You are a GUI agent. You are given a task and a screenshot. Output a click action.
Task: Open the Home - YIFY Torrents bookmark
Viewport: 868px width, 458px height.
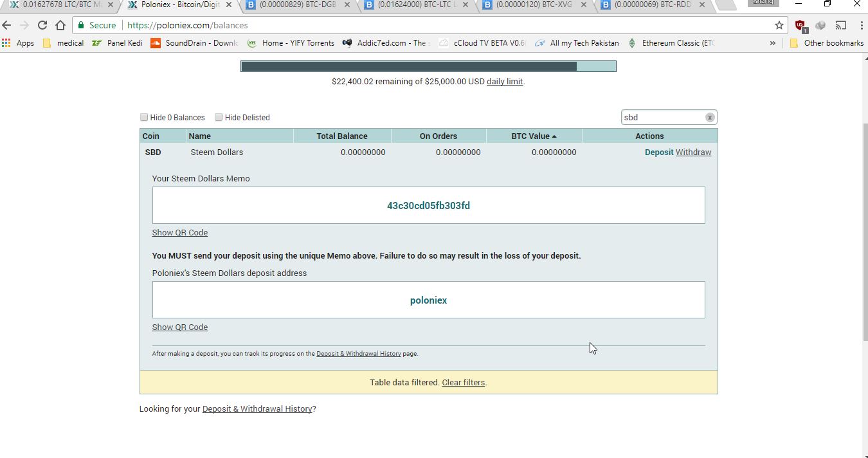pos(291,43)
